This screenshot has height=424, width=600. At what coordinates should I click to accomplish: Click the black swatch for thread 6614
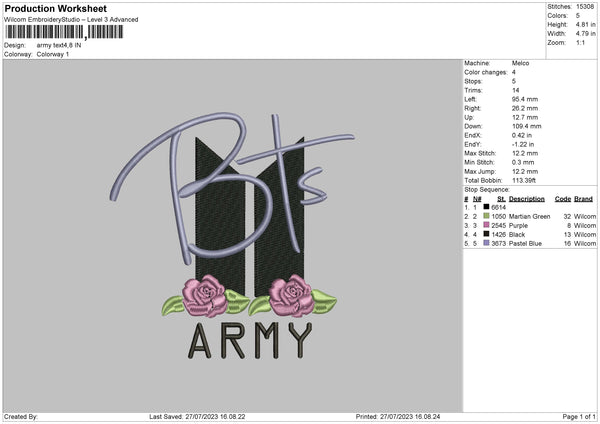click(486, 207)
